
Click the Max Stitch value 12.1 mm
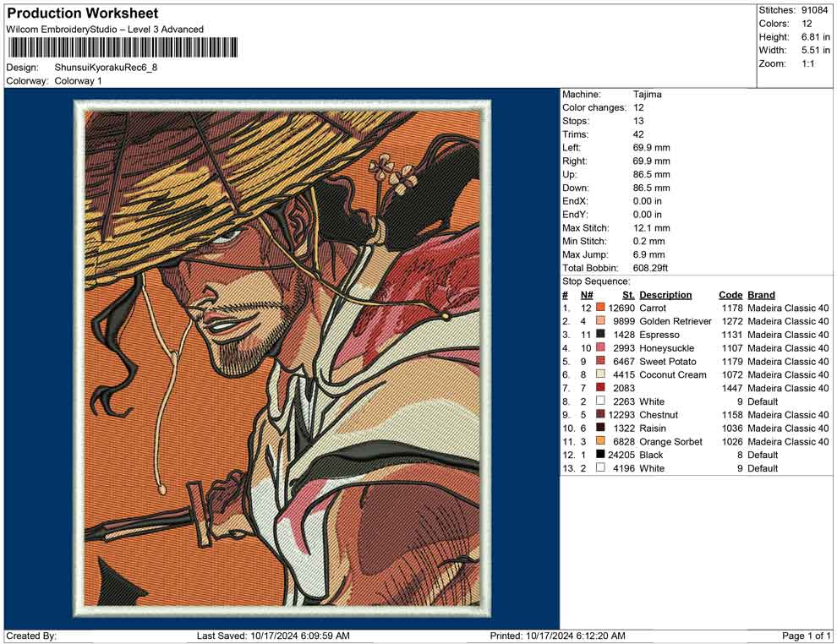point(651,228)
